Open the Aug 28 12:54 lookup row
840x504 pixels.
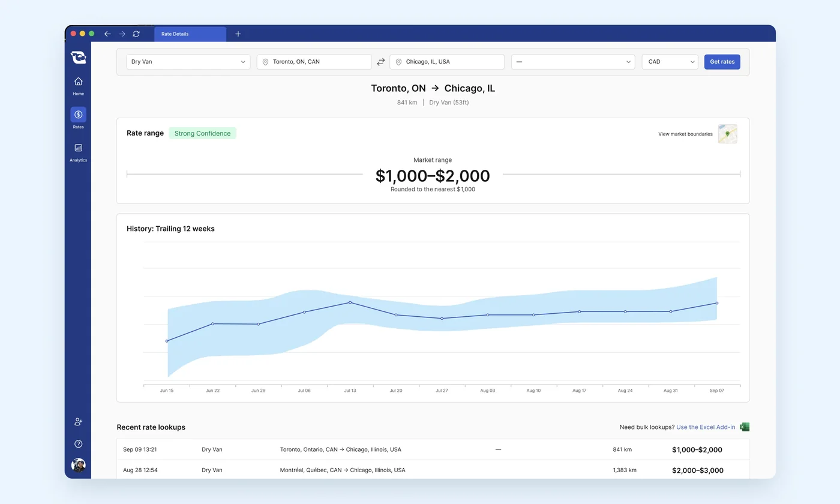433,470
